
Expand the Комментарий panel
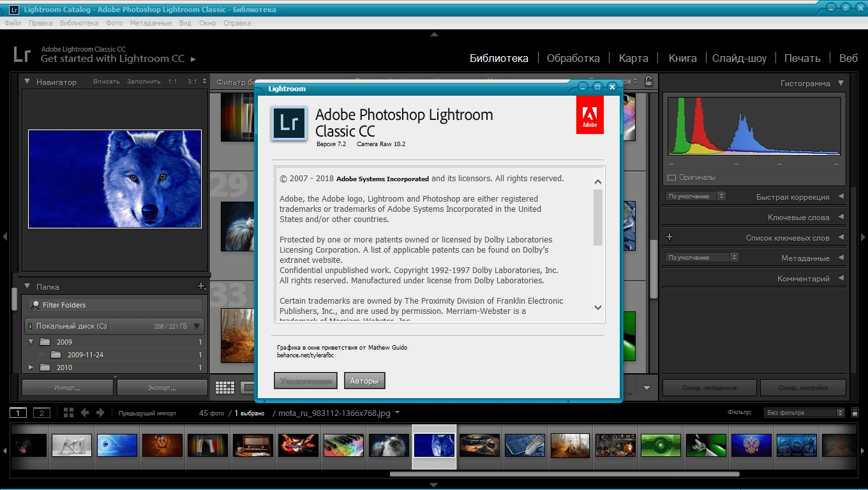tap(841, 278)
